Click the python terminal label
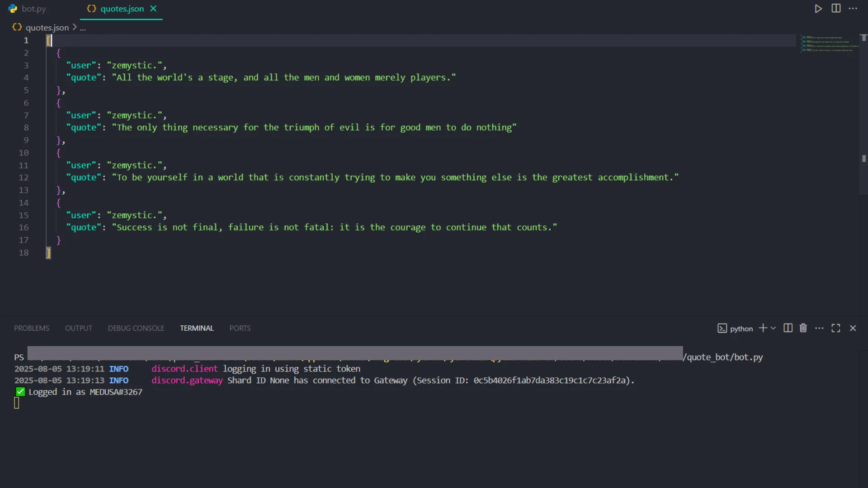The height and width of the screenshot is (488, 868). [x=741, y=328]
